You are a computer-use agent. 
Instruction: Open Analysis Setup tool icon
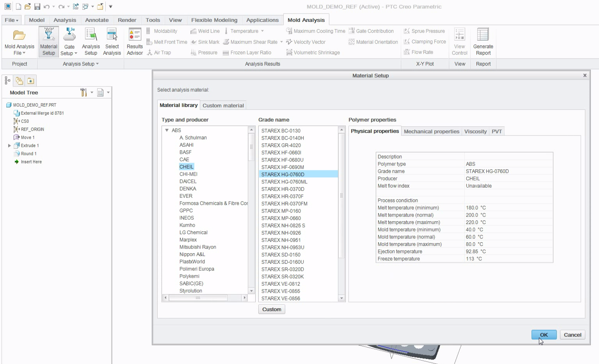tap(91, 34)
